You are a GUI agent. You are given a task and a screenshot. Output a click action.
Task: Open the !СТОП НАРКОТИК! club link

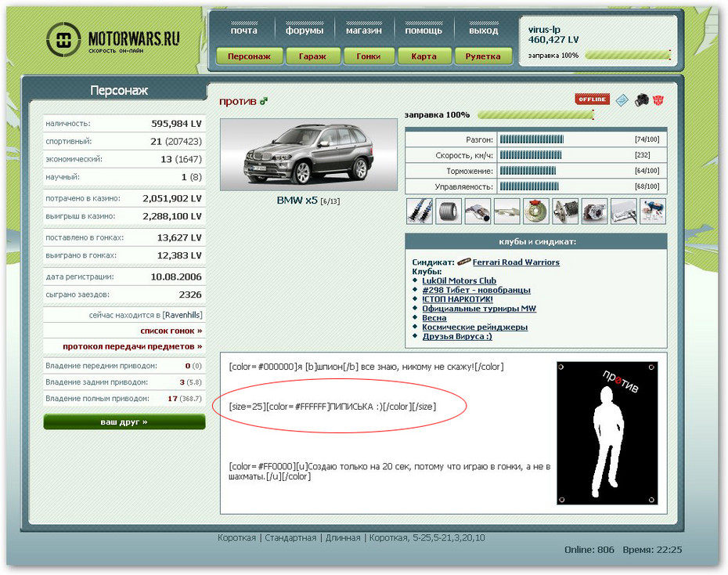457,299
